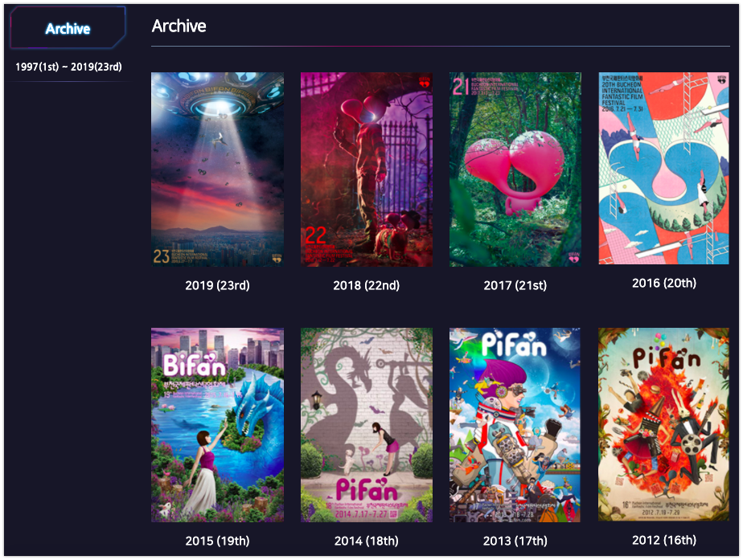Click the 2015 (19th) caption

(217, 541)
